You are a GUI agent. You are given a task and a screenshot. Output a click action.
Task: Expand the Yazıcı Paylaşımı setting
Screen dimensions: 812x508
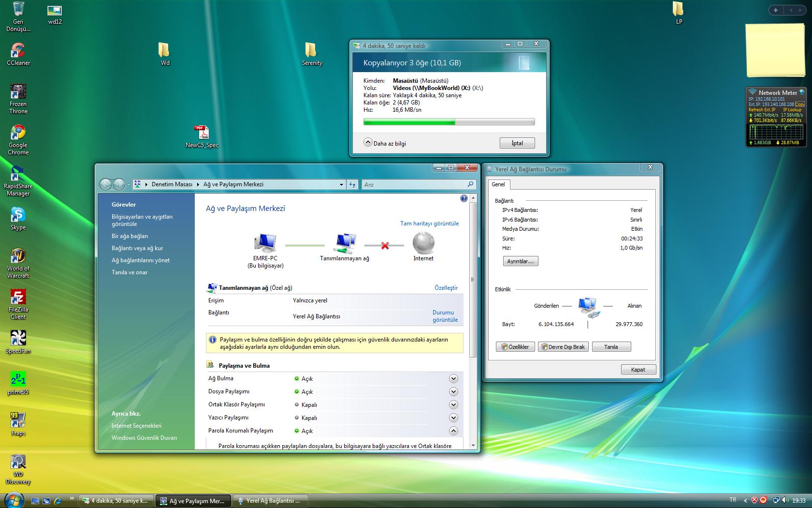point(453,418)
